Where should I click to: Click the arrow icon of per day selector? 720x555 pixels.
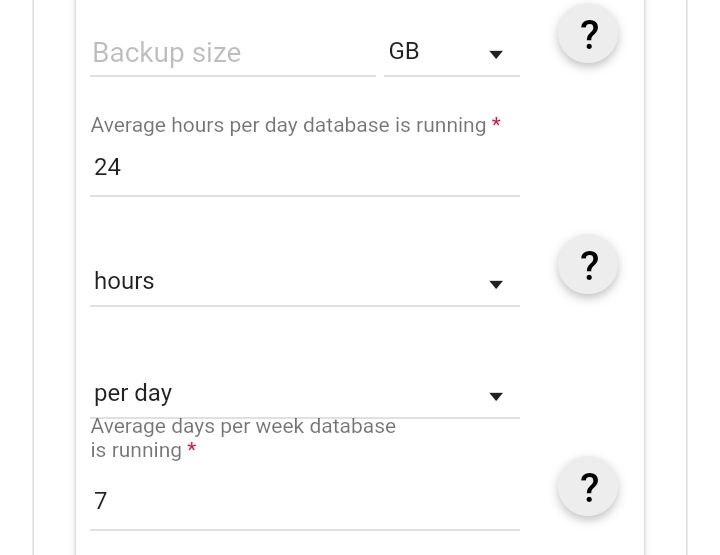coord(496,396)
